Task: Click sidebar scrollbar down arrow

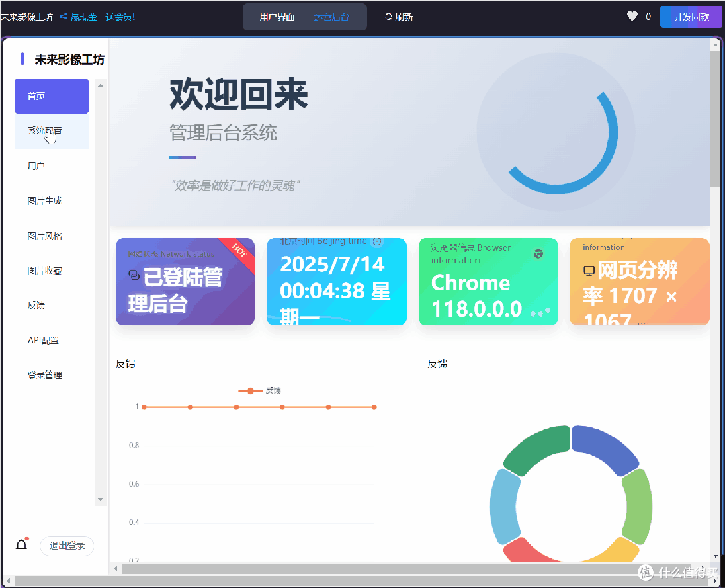Action: coord(100,500)
